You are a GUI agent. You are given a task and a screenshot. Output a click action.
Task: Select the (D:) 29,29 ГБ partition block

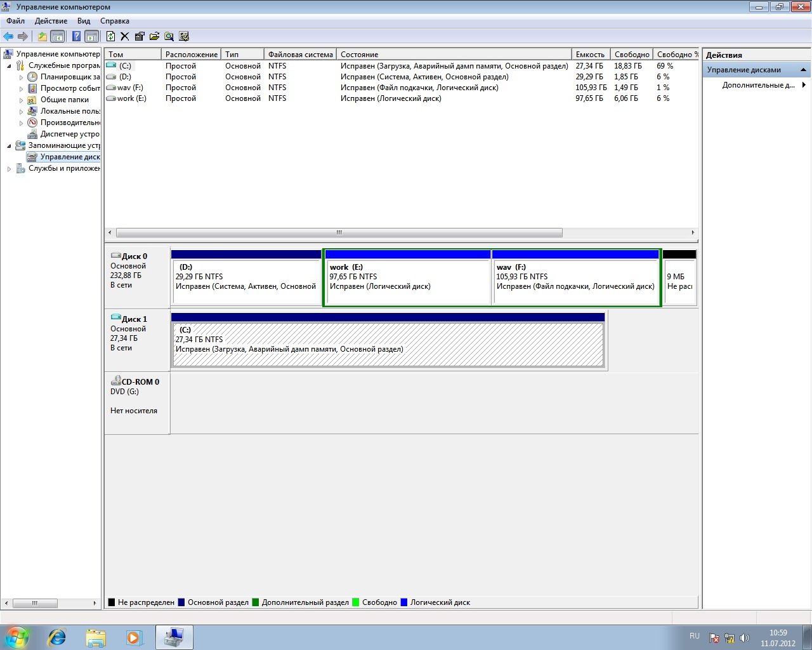click(x=246, y=277)
